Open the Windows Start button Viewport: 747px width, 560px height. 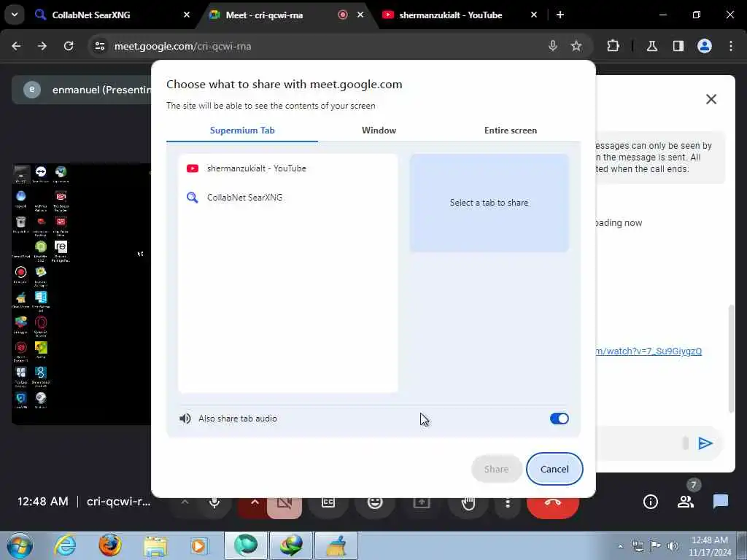(20, 545)
